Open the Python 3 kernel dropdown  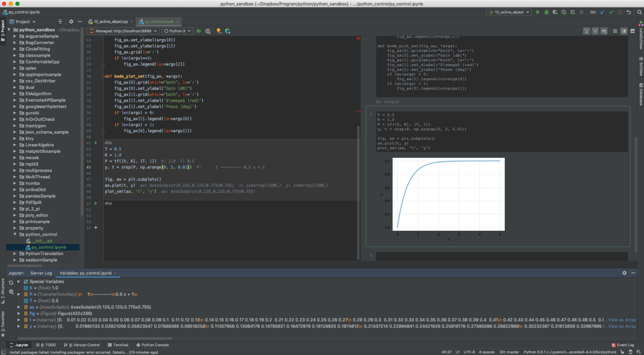(177, 31)
